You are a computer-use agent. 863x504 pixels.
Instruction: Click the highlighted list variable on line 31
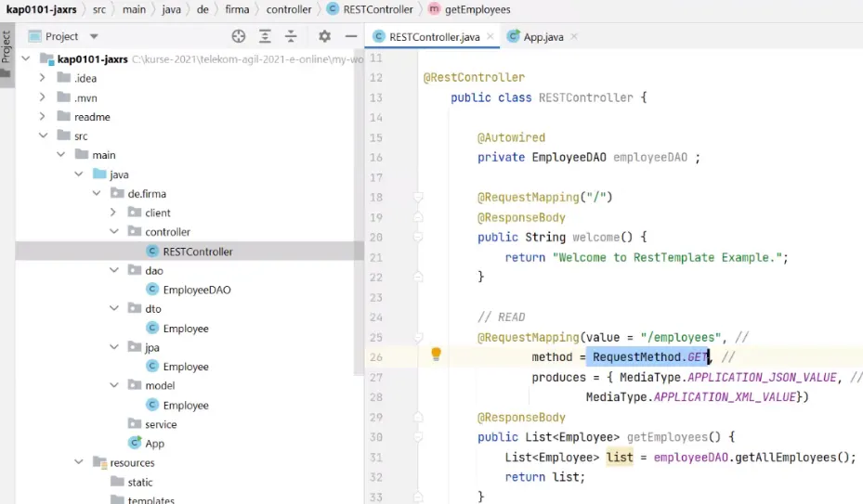click(x=620, y=458)
